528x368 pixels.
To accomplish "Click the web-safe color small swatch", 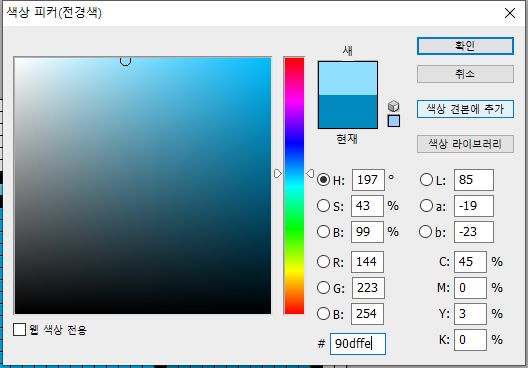I will [394, 121].
